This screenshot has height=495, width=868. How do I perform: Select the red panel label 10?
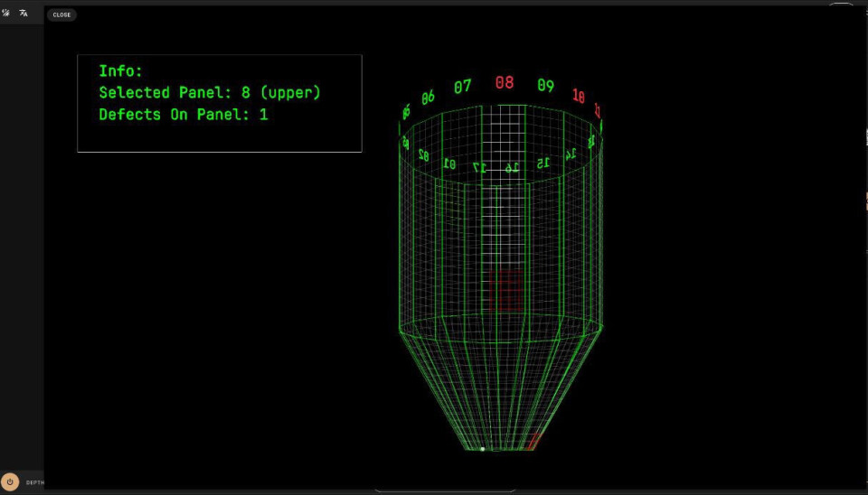579,96
